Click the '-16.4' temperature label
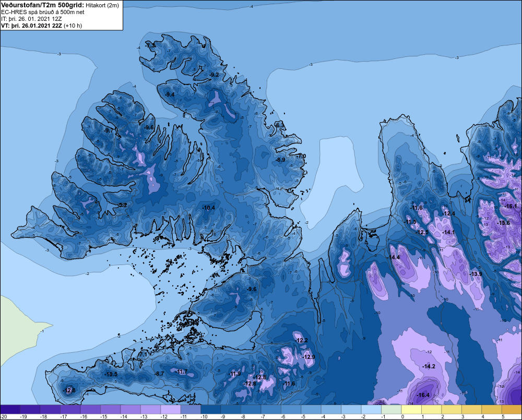522x420 pixels. coord(423,395)
